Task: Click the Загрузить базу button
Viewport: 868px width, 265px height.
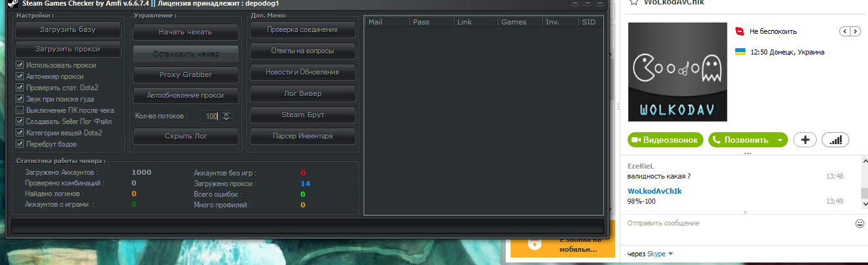Action: pyautogui.click(x=68, y=29)
